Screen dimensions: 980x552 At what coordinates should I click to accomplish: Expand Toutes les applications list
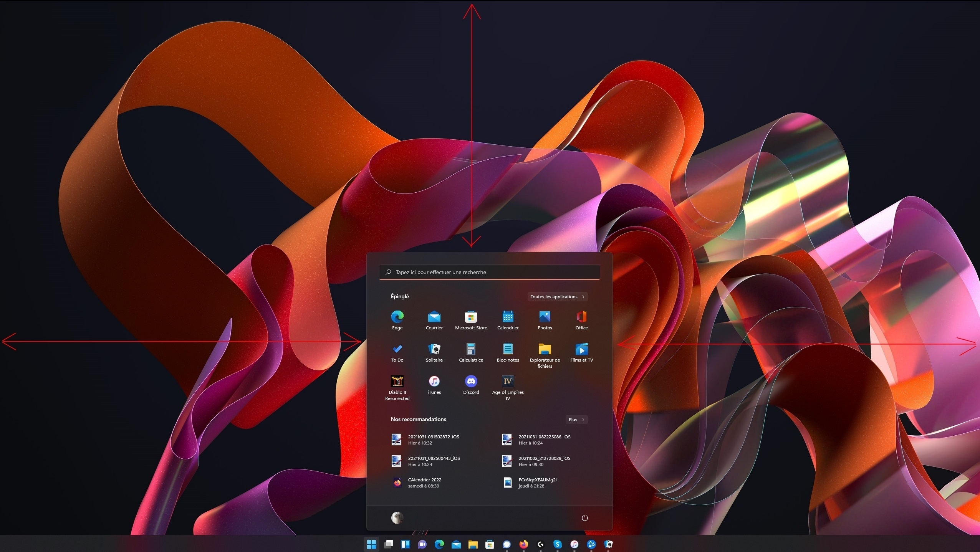(x=557, y=297)
